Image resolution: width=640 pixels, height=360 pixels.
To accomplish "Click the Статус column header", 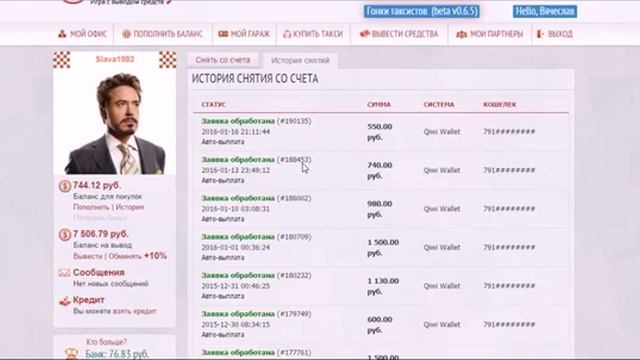I will point(213,104).
